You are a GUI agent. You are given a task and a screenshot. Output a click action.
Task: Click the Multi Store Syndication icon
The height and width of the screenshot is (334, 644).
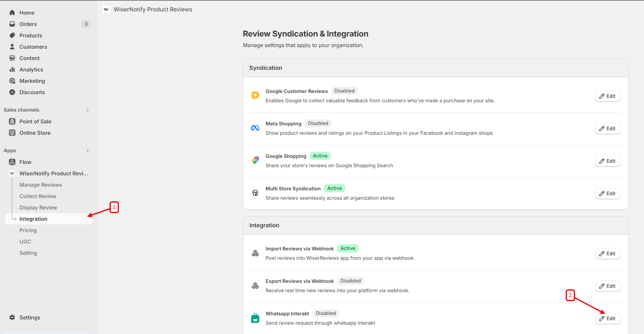click(x=255, y=193)
